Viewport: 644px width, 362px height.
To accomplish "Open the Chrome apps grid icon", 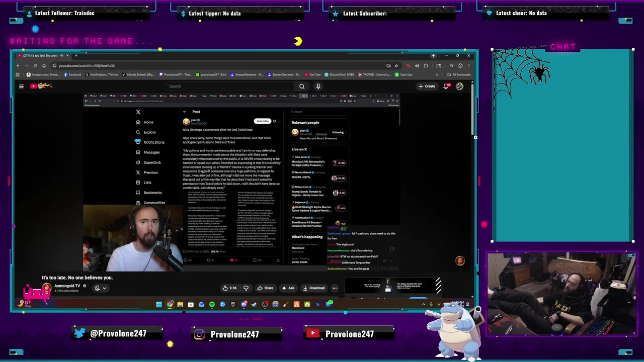I will coord(18,74).
